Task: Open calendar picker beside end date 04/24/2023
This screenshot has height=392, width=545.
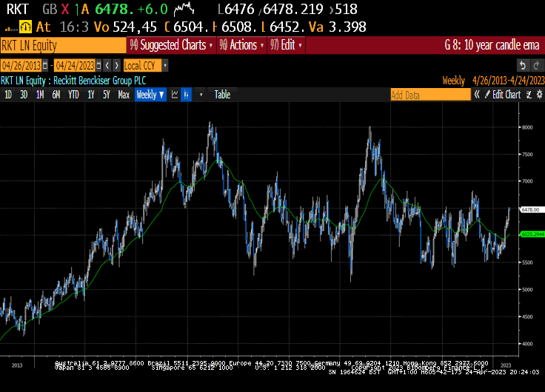Action: tap(98, 65)
